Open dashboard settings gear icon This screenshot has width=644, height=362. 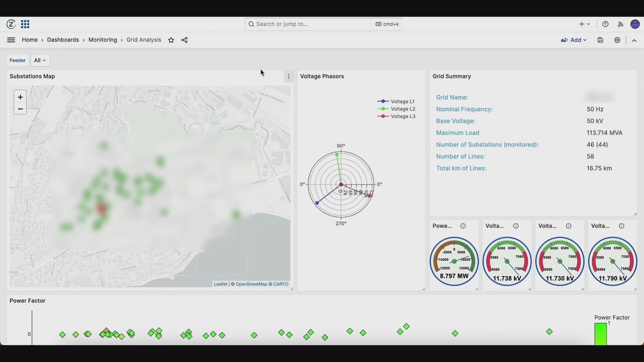pyautogui.click(x=617, y=40)
